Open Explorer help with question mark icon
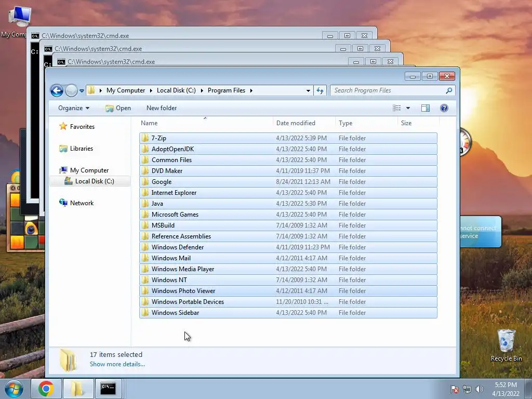Screen dimensions: 532x399 (x=444, y=108)
